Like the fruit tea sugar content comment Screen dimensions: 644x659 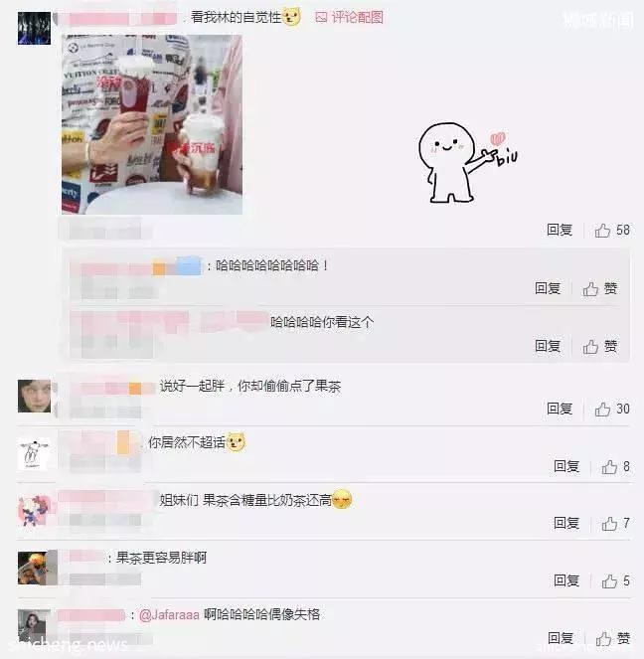coord(615,524)
